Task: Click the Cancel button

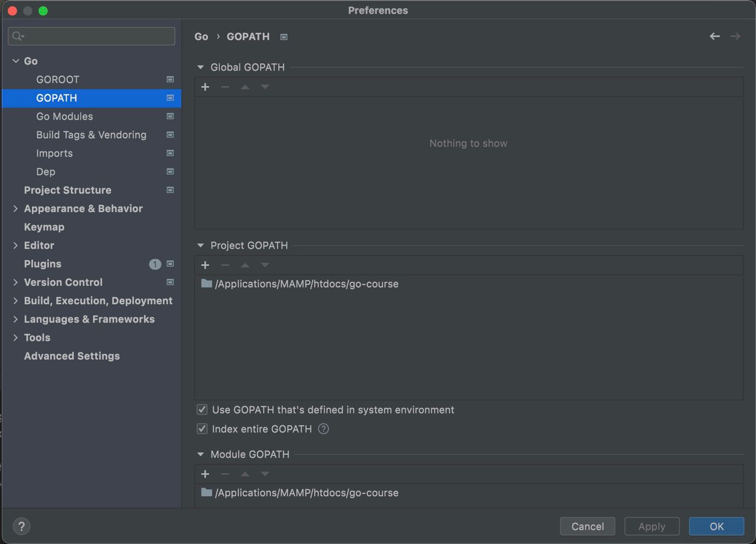Action: click(x=587, y=526)
